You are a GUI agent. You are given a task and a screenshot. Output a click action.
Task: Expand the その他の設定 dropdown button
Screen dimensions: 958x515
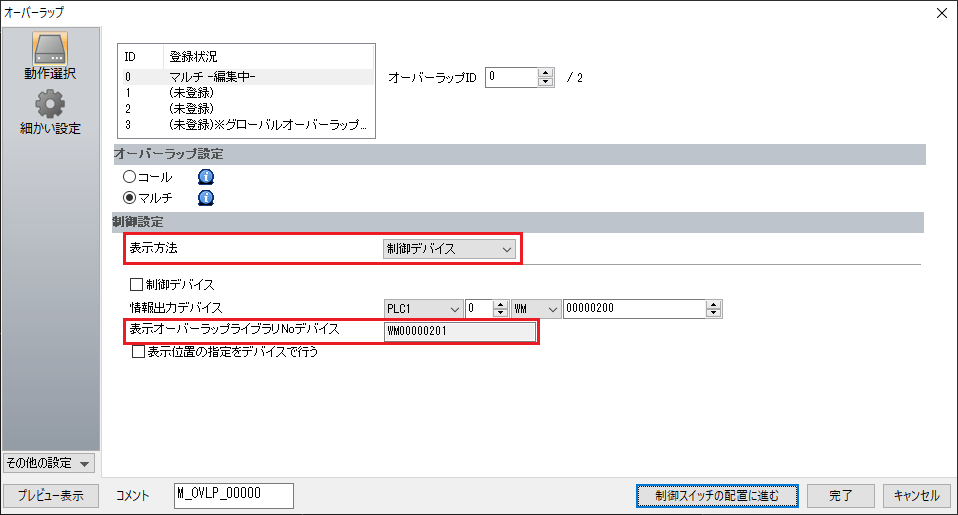[x=49, y=463]
